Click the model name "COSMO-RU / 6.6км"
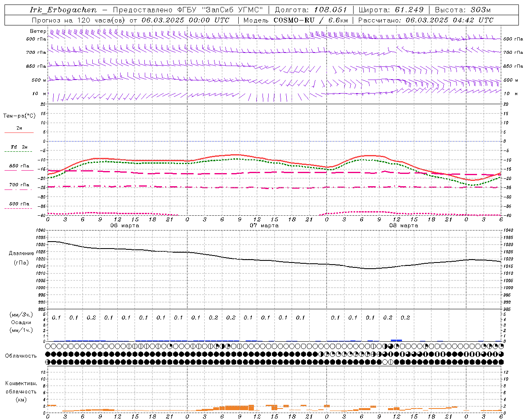This screenshot has height=420, width=525. coord(311,20)
